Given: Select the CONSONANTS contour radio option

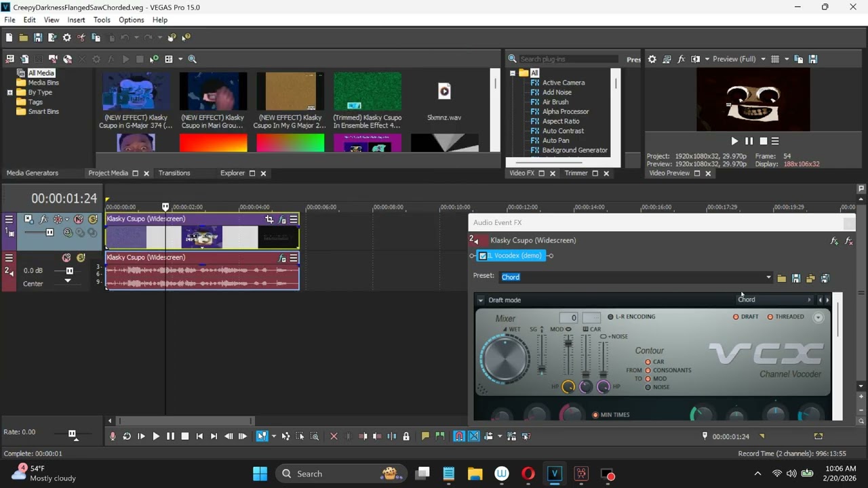Looking at the screenshot, I should 668,370.
